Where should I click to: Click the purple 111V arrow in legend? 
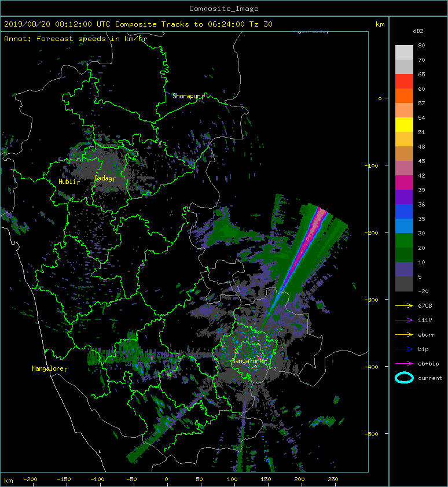[404, 320]
